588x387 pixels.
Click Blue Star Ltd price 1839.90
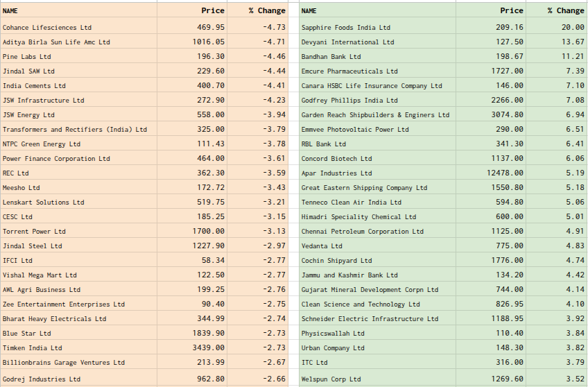(x=209, y=333)
